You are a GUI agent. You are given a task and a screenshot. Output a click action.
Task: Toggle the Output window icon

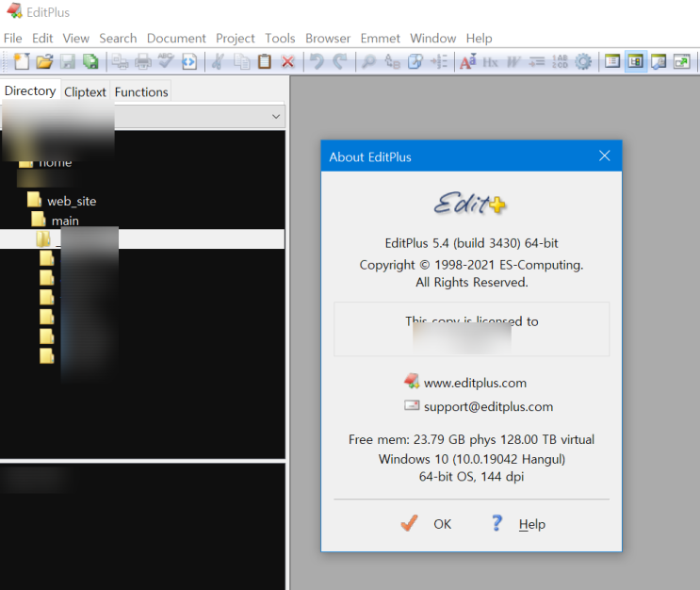click(659, 61)
